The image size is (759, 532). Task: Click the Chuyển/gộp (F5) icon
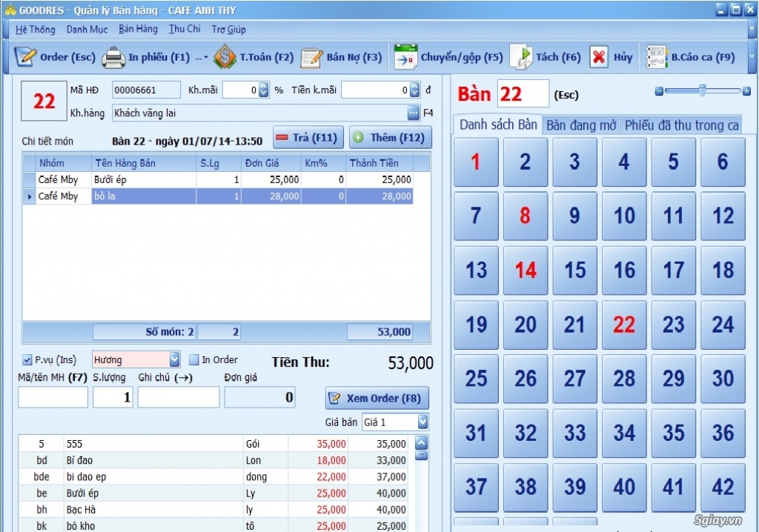coord(405,57)
